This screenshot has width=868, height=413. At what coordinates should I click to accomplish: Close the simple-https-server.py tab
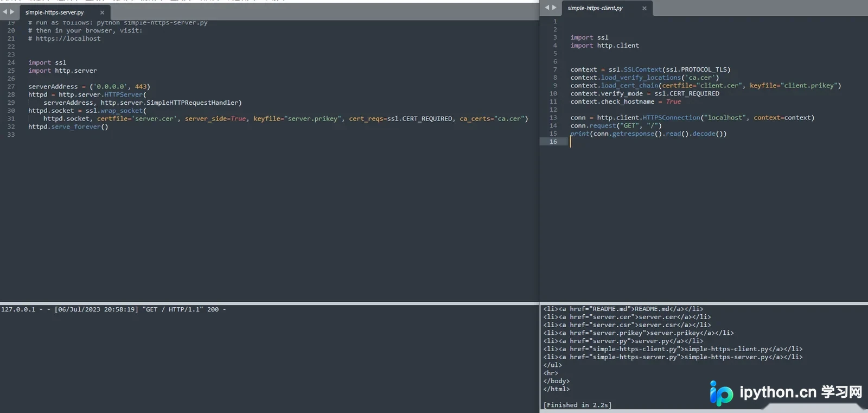[x=102, y=12]
